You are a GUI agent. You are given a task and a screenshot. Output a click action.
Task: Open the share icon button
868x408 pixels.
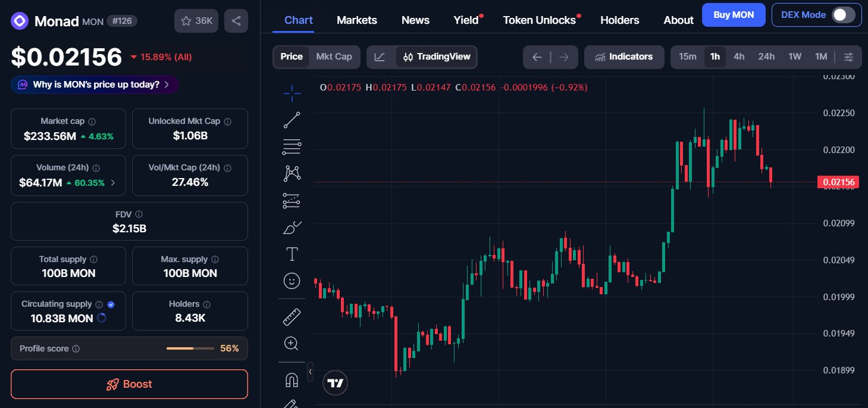pos(236,21)
